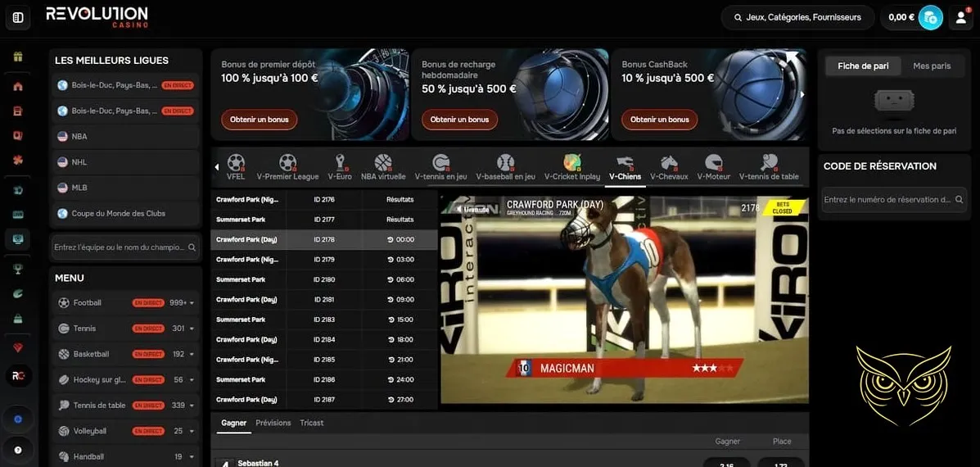Image resolution: width=980 pixels, height=467 pixels.
Task: Click Football EN DIRECT live badge
Action: click(148, 303)
